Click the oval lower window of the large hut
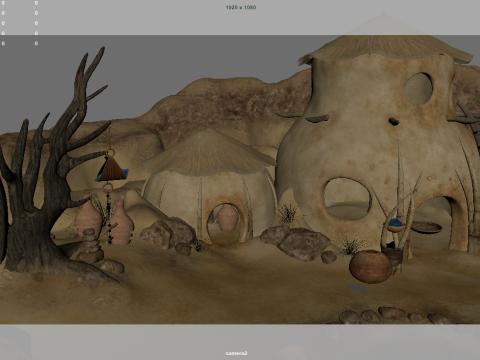Viewport: 480px width, 360px height. point(348,199)
